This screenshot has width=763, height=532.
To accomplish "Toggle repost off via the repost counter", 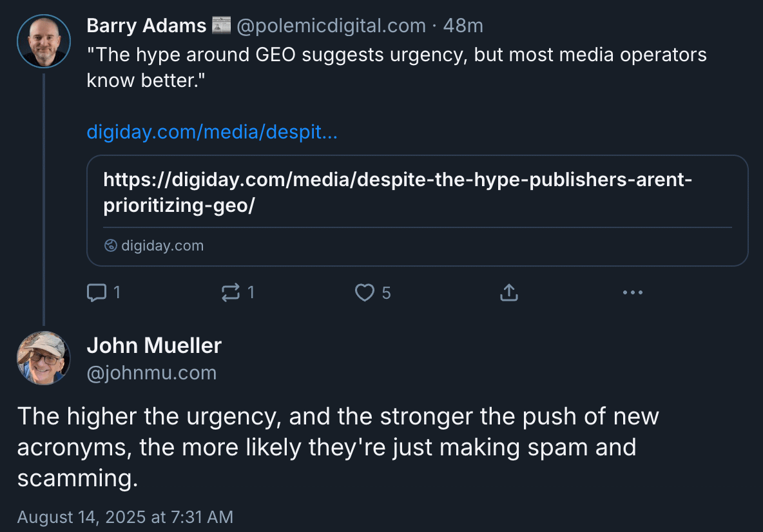I will (x=249, y=292).
